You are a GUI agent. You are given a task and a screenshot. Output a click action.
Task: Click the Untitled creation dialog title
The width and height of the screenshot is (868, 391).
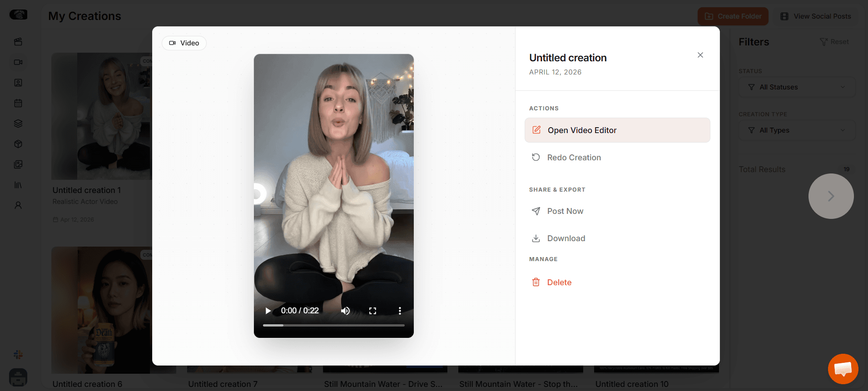pos(568,58)
